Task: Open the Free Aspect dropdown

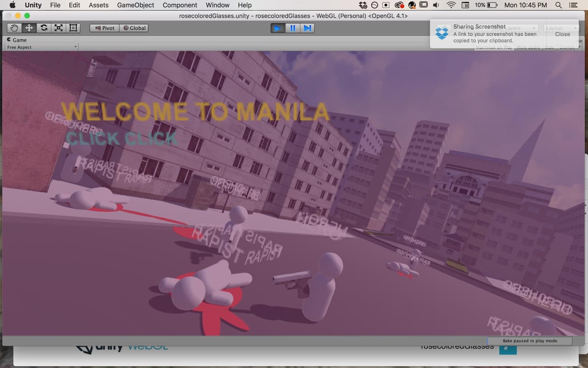Action: (41, 47)
